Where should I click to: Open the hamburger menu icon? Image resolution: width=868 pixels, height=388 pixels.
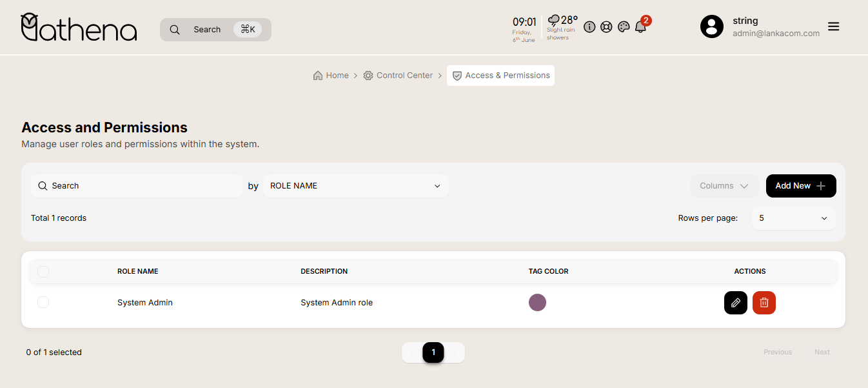(833, 26)
